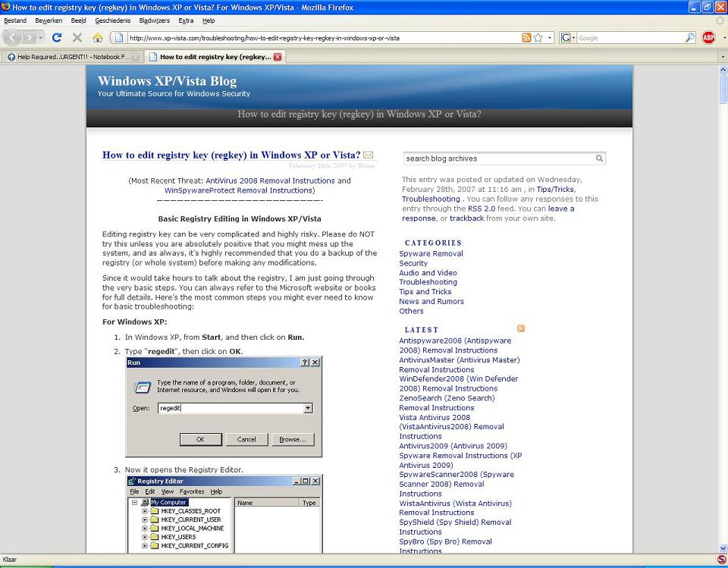Screen dimensions: 728x568
Task: Open the Windows XP/Vista Blog header link
Action: [167, 81]
